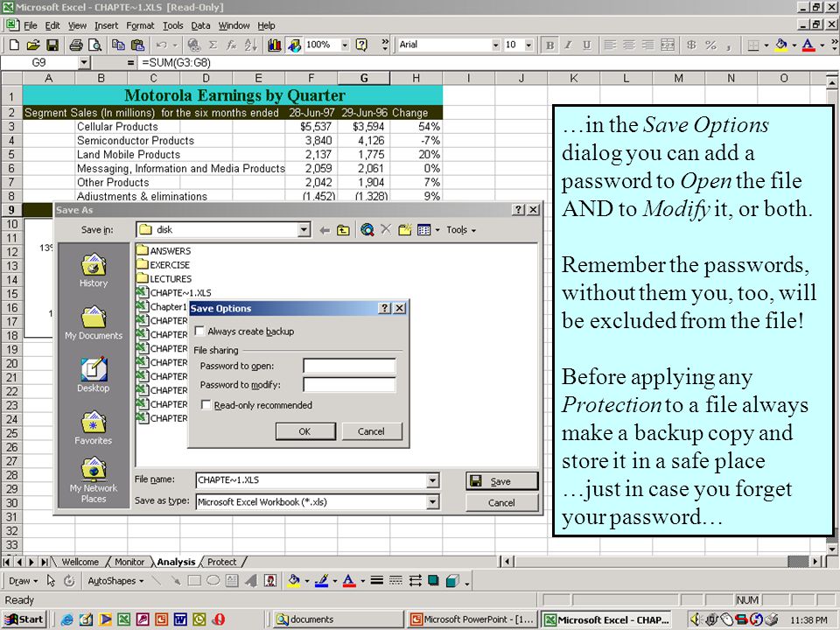Expand the Save as type dropdown arrow
840x630 pixels.
[x=433, y=502]
